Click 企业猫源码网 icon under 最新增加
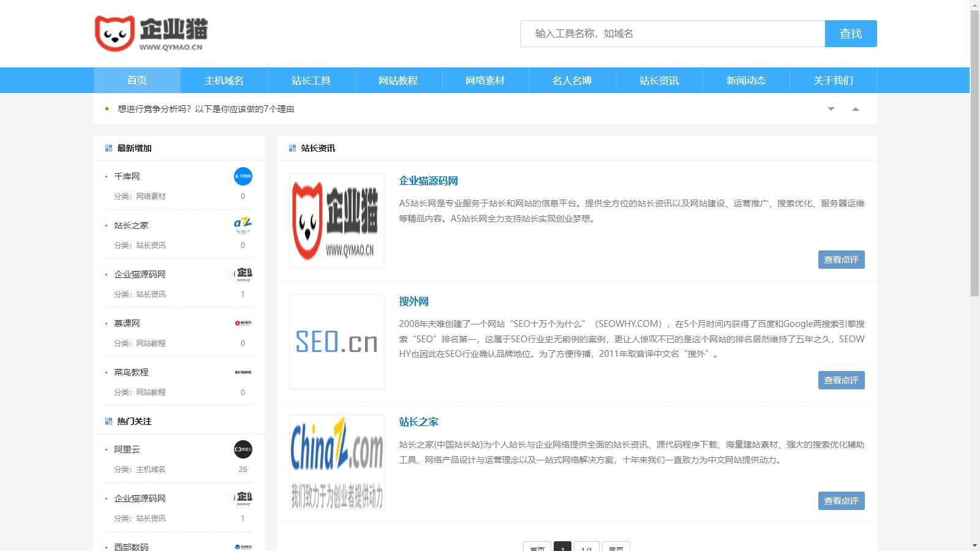Viewport: 980px width, 551px height. tap(243, 274)
